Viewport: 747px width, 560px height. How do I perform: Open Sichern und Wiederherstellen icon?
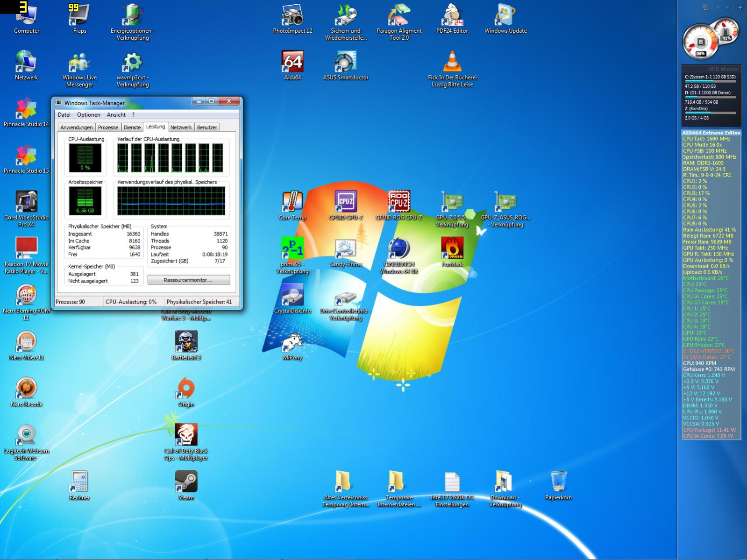346,21
